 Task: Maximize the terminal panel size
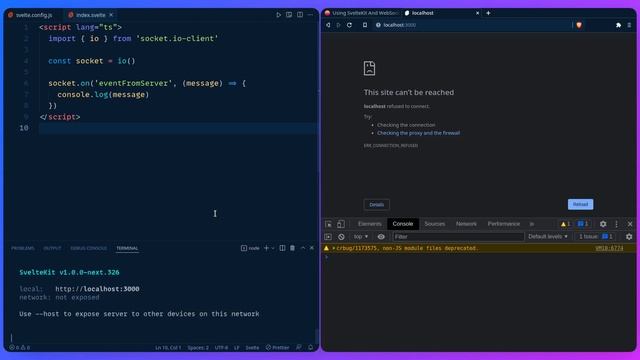303,248
